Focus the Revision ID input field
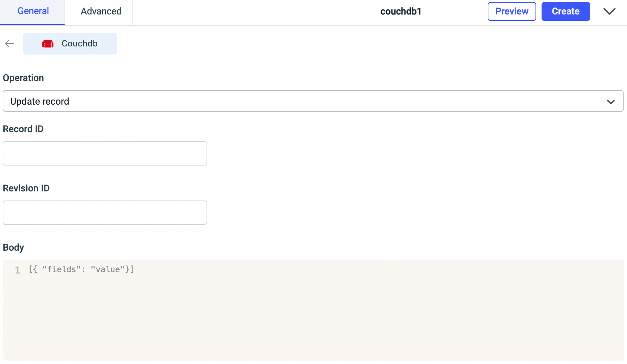627x364 pixels. click(105, 213)
